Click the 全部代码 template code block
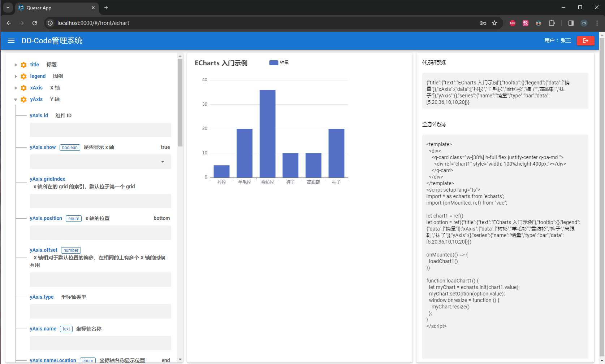605x364 pixels. click(505, 246)
